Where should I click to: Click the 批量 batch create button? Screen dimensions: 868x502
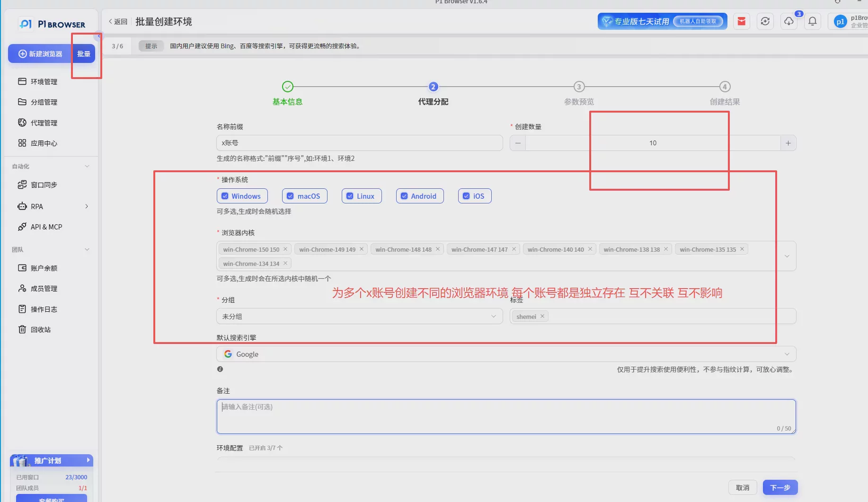pos(84,54)
